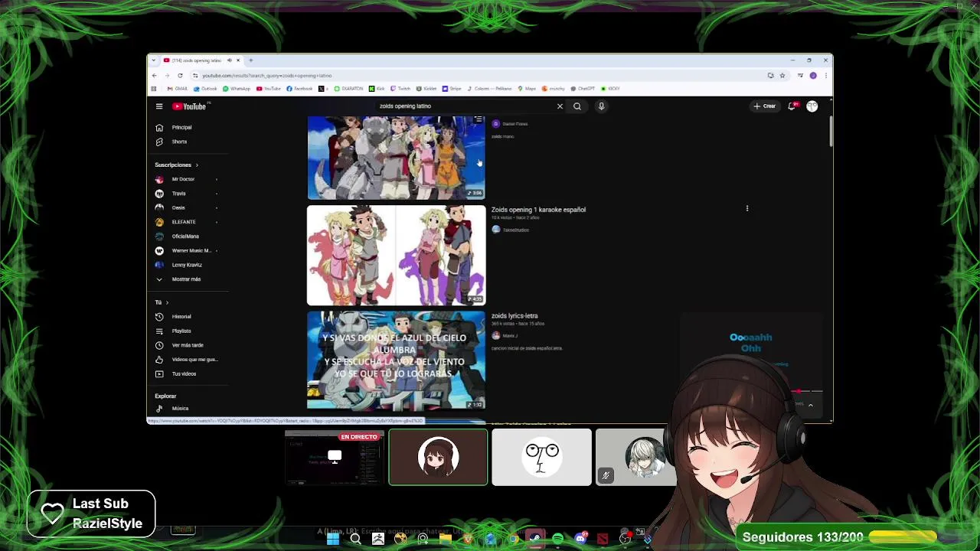Image resolution: width=980 pixels, height=551 pixels.
Task: Open the Windows Start button
Action: click(x=333, y=539)
